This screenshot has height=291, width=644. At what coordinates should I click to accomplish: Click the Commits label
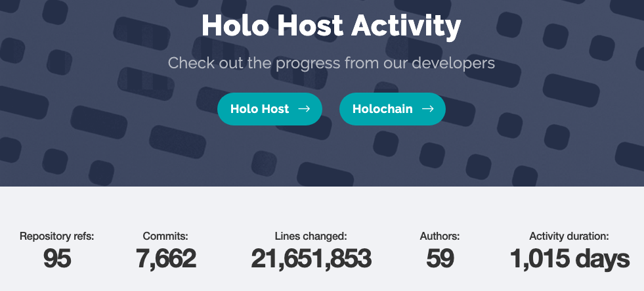point(165,236)
